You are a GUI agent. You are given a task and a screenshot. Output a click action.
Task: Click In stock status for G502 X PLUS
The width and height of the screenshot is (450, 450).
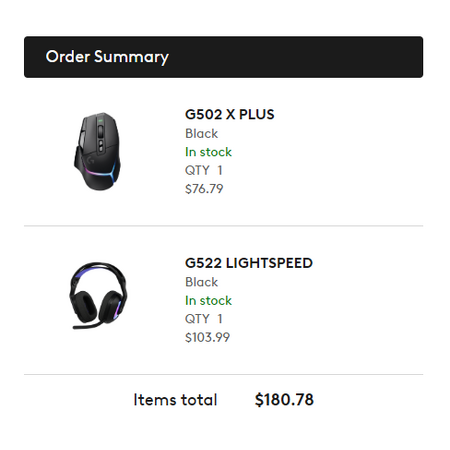click(x=208, y=152)
